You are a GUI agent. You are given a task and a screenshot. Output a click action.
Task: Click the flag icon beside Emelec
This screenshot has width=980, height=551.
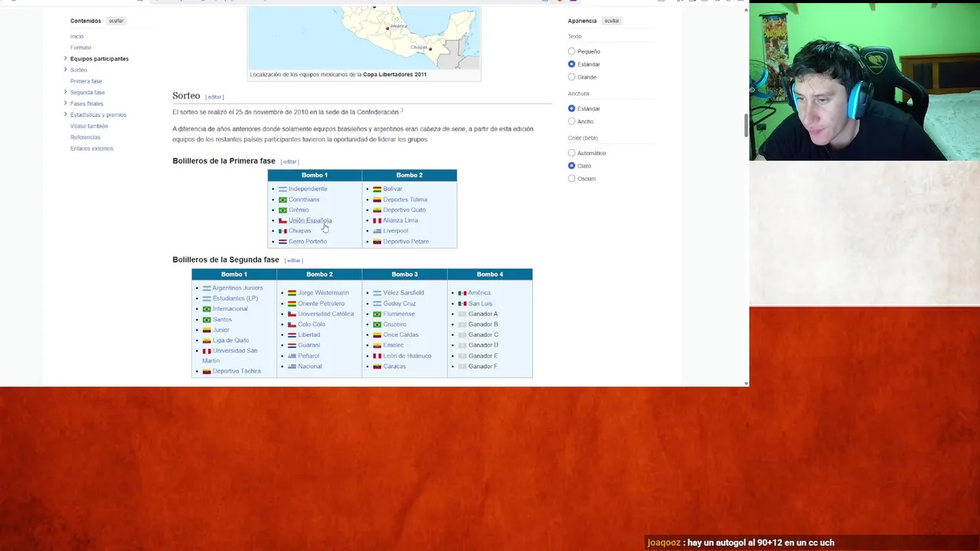pyautogui.click(x=377, y=345)
